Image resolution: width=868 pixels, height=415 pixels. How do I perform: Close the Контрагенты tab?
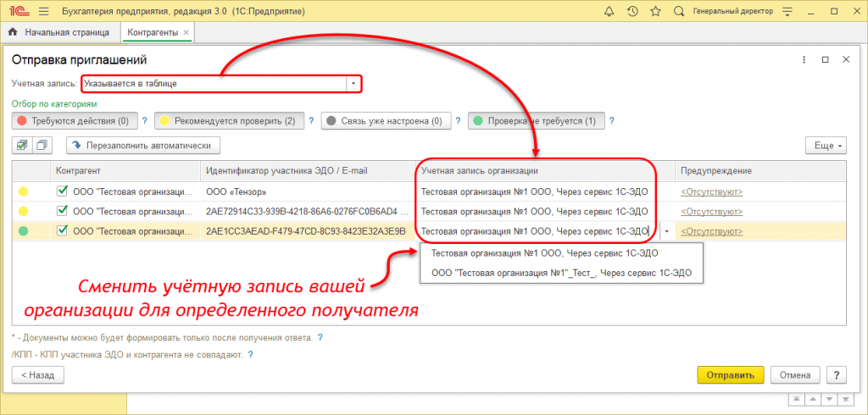point(186,32)
